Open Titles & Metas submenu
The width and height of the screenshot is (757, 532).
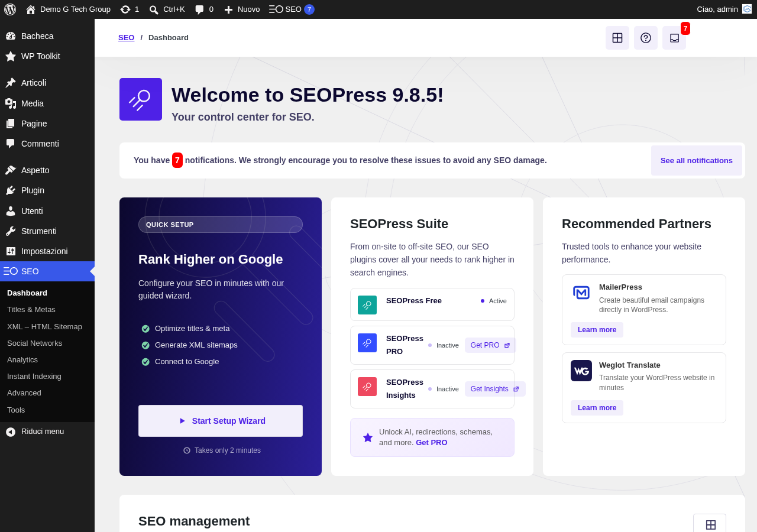tap(31, 309)
